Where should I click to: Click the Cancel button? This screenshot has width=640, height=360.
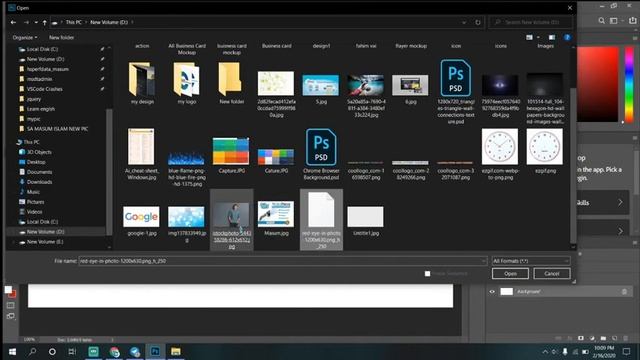(551, 273)
